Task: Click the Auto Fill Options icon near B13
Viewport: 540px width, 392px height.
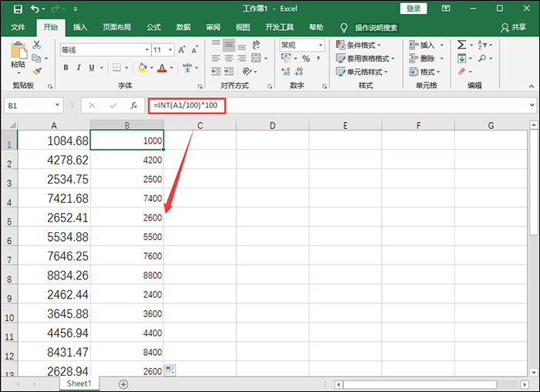Action: click(x=170, y=370)
